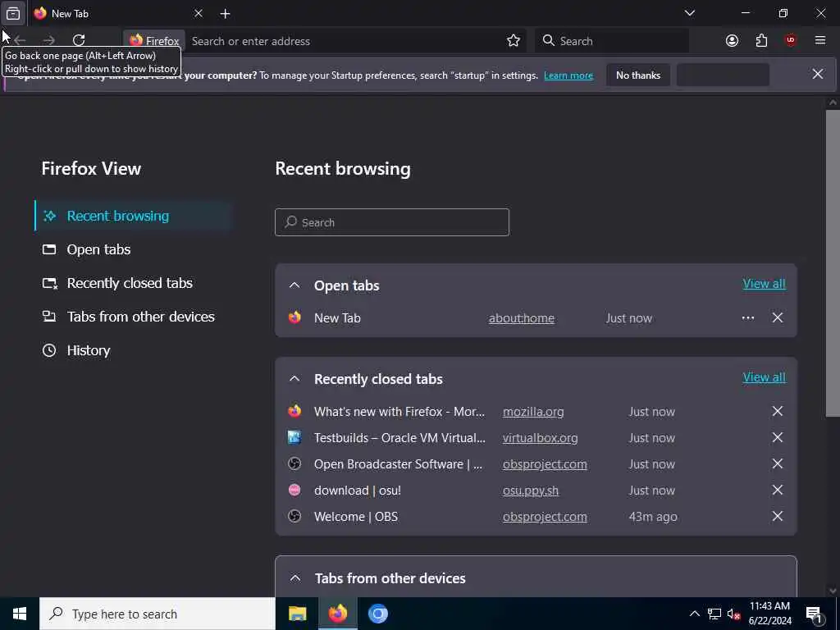Reopen What's new with Firefox tab
The width and height of the screenshot is (840, 630).
399,412
